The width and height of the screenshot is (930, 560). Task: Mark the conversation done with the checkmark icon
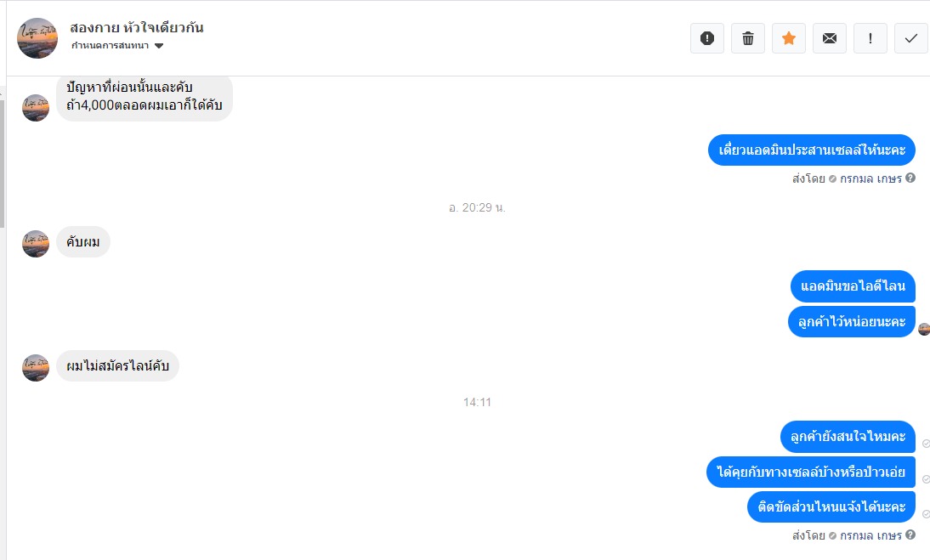[911, 38]
